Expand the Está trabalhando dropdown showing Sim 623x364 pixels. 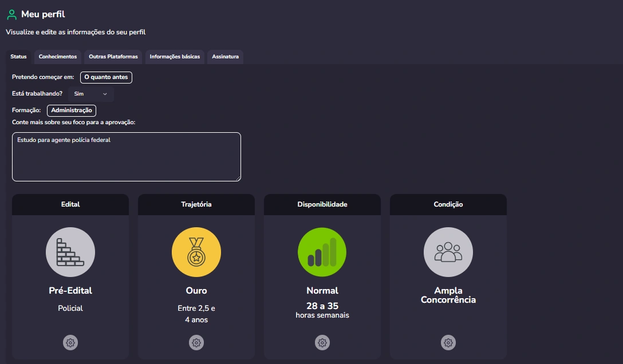[x=91, y=94]
